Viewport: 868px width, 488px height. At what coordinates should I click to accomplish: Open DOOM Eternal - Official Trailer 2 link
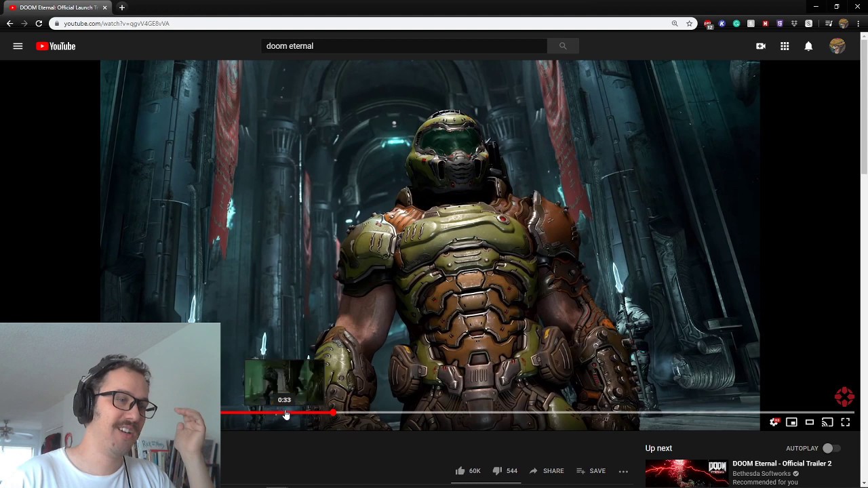pos(782,464)
